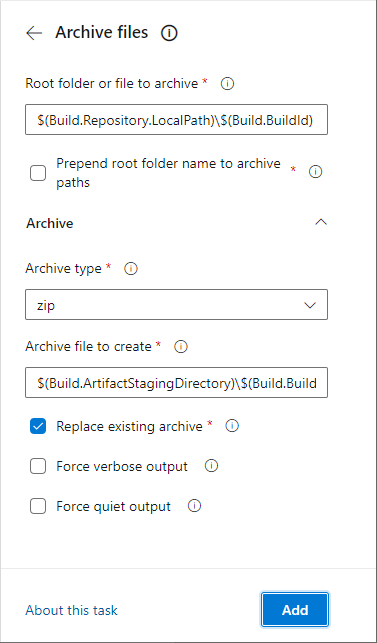View info for Archive file to create

point(181,347)
